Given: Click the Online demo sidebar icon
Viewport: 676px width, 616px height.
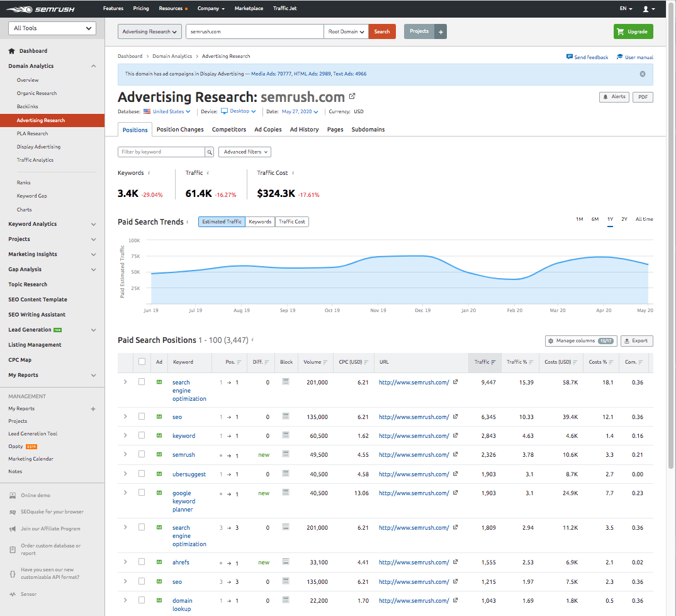Looking at the screenshot, I should pyautogui.click(x=13, y=496).
